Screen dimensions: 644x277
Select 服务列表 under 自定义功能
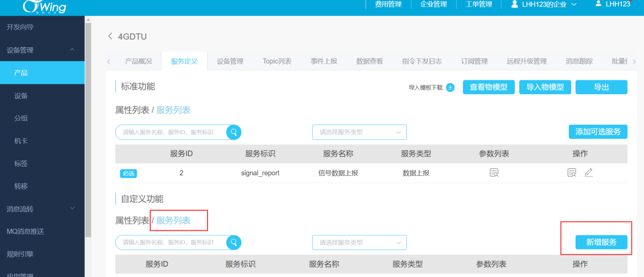[173, 220]
